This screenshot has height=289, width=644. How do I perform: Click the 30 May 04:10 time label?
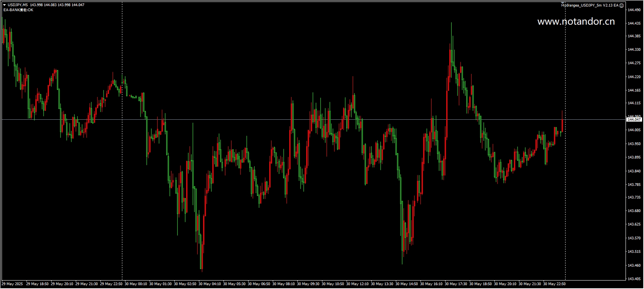coord(210,284)
